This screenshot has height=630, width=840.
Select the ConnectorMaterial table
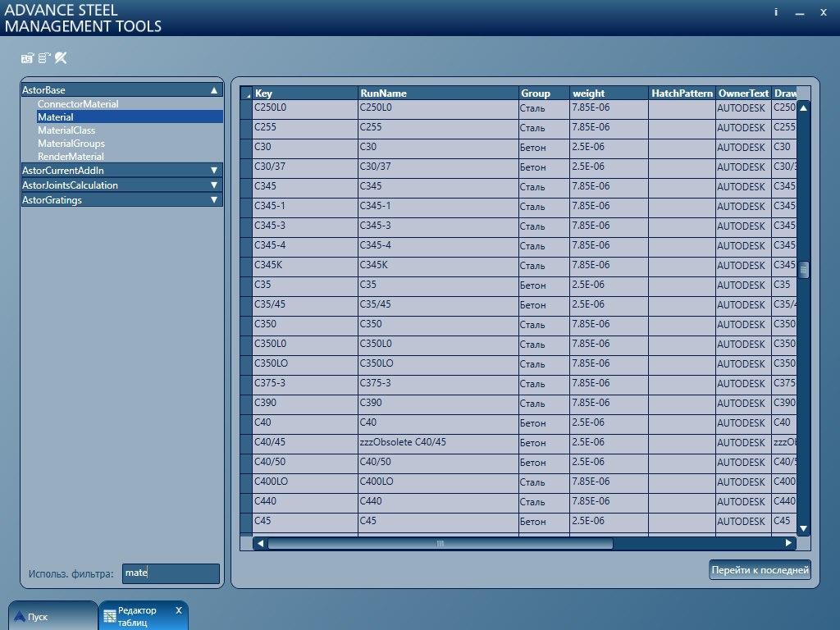[78, 104]
